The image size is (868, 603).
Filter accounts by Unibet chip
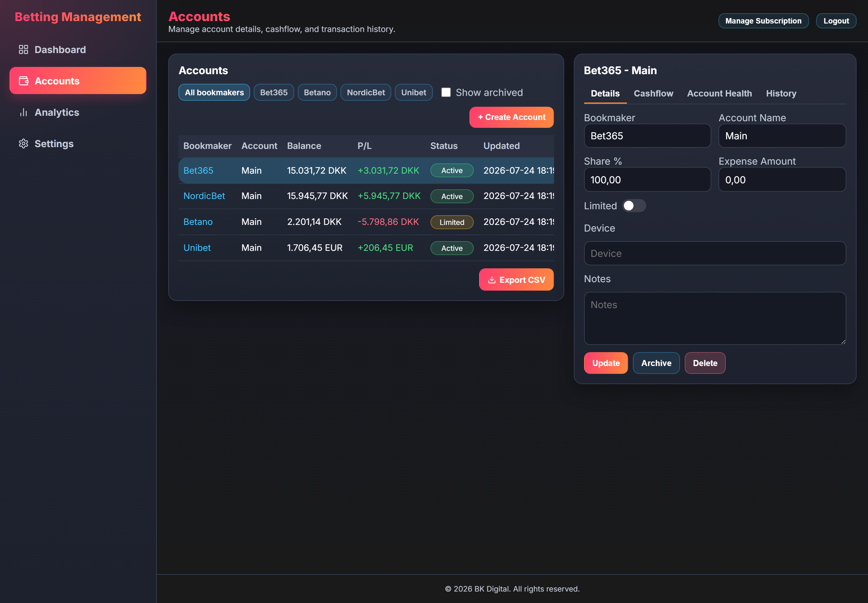[x=413, y=92]
